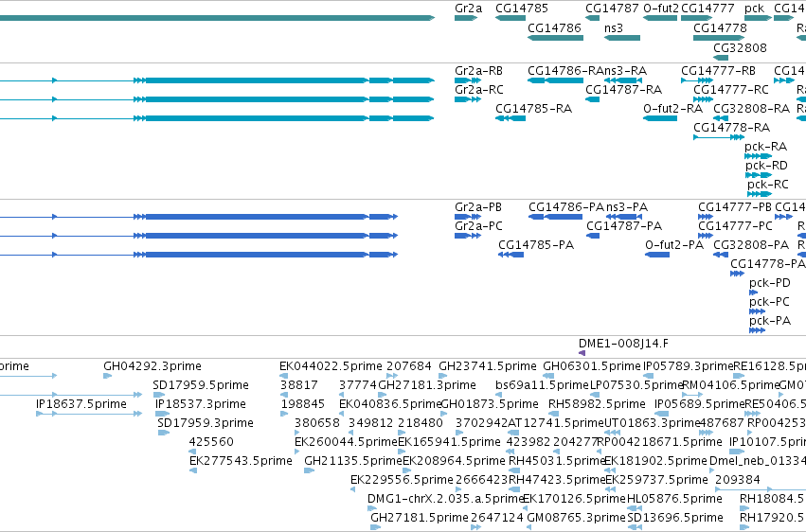Viewport: 806px width, 532px height.
Task: Select the Gr2a gene feature
Action: [x=466, y=18]
